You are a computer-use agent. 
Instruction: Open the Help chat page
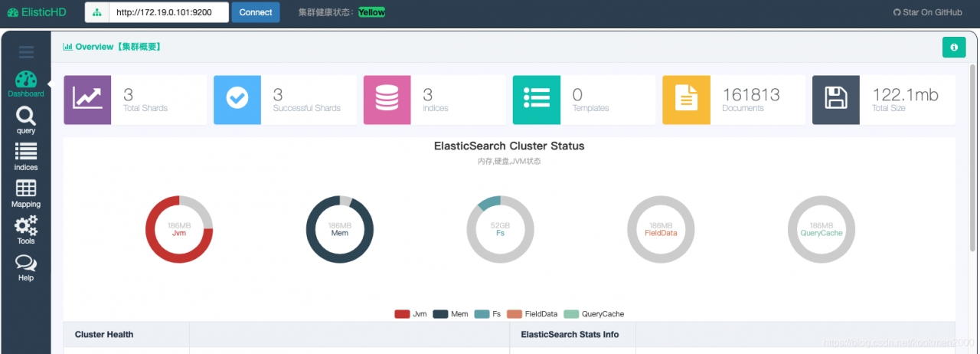pos(26,267)
